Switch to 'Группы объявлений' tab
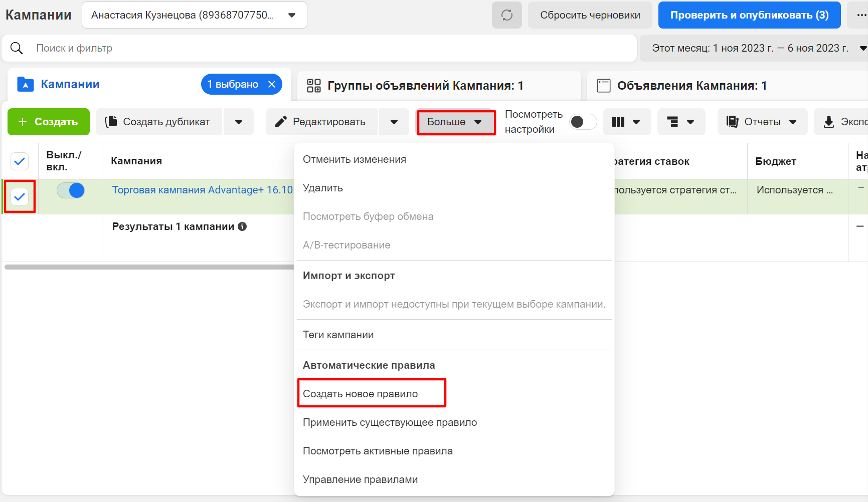 click(x=439, y=86)
